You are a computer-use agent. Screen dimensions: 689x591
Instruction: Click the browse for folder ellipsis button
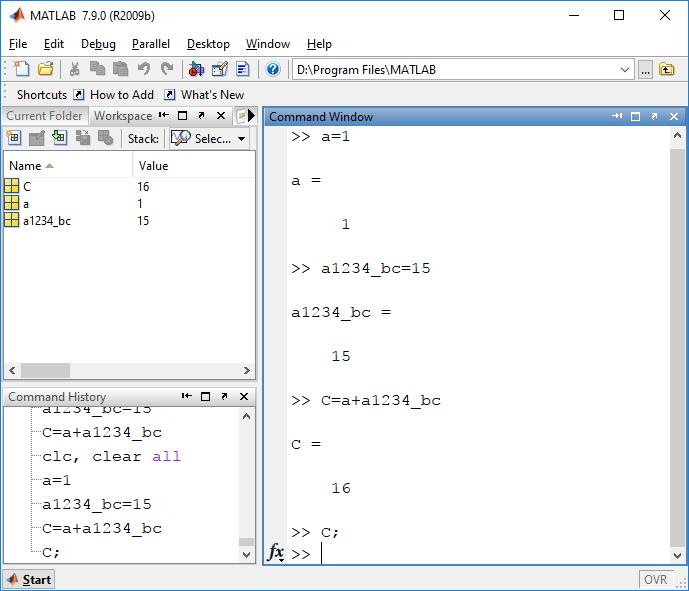(x=645, y=70)
